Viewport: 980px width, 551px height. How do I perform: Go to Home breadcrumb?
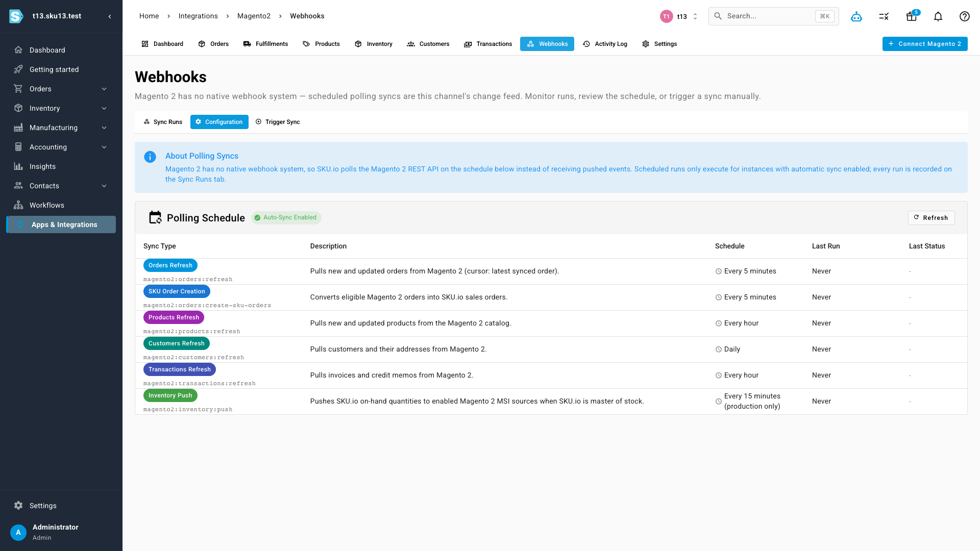coord(149,16)
